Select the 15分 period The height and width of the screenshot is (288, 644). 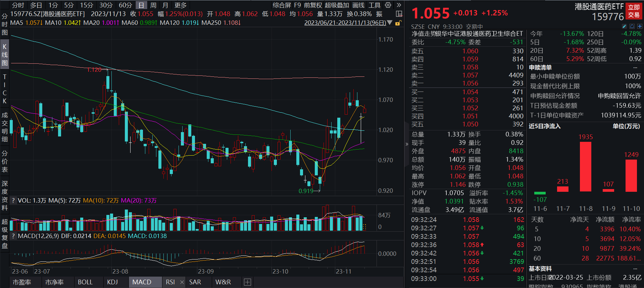coord(87,5)
